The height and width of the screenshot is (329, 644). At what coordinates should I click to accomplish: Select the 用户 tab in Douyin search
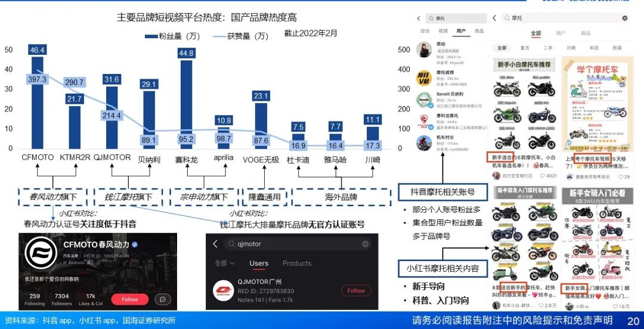(461, 31)
